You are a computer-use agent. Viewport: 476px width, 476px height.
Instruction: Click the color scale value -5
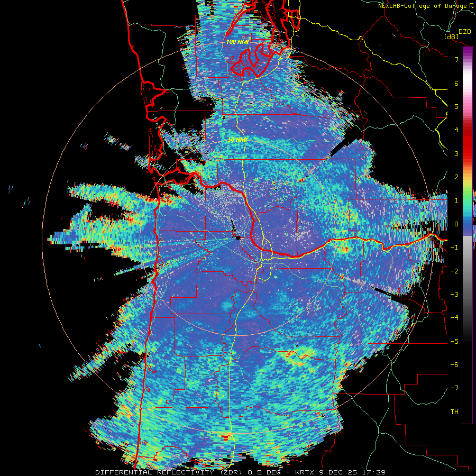click(x=454, y=342)
